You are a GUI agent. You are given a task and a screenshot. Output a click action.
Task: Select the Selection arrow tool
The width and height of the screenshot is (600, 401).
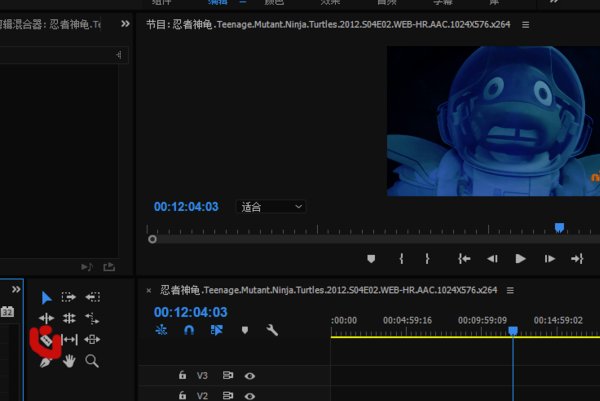[46, 297]
